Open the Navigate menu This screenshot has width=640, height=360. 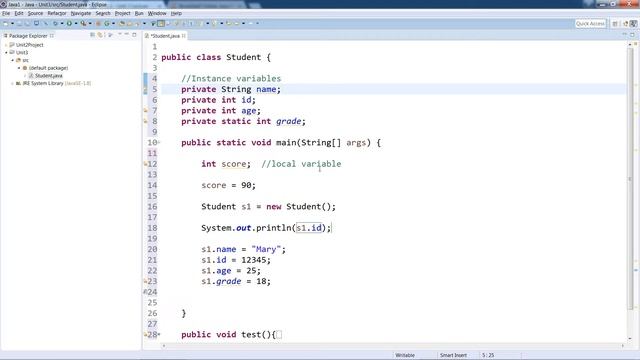click(81, 13)
